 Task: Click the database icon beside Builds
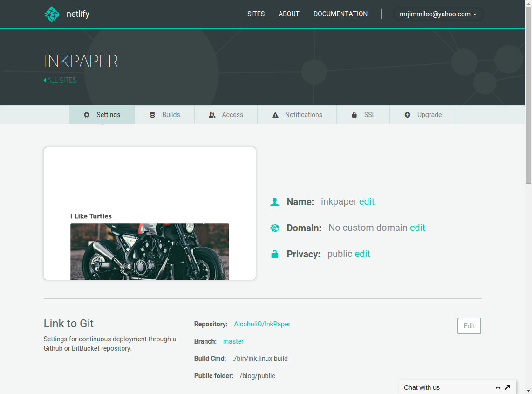(x=152, y=115)
